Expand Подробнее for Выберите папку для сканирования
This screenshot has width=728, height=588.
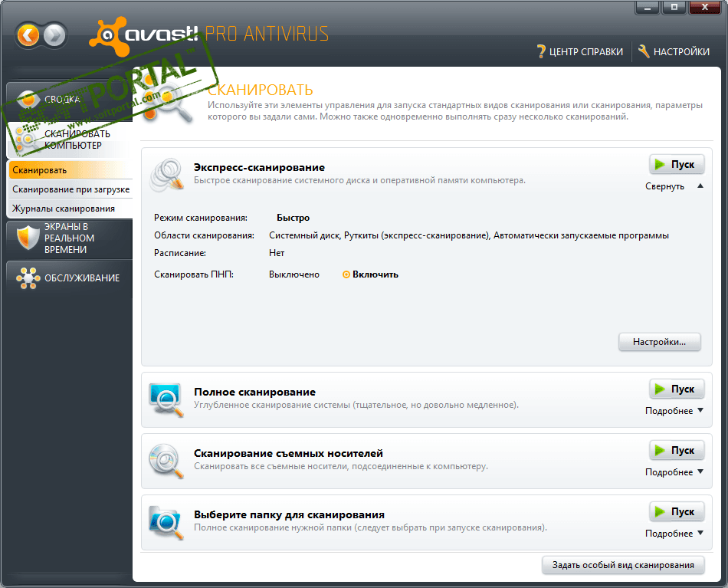[x=674, y=534]
